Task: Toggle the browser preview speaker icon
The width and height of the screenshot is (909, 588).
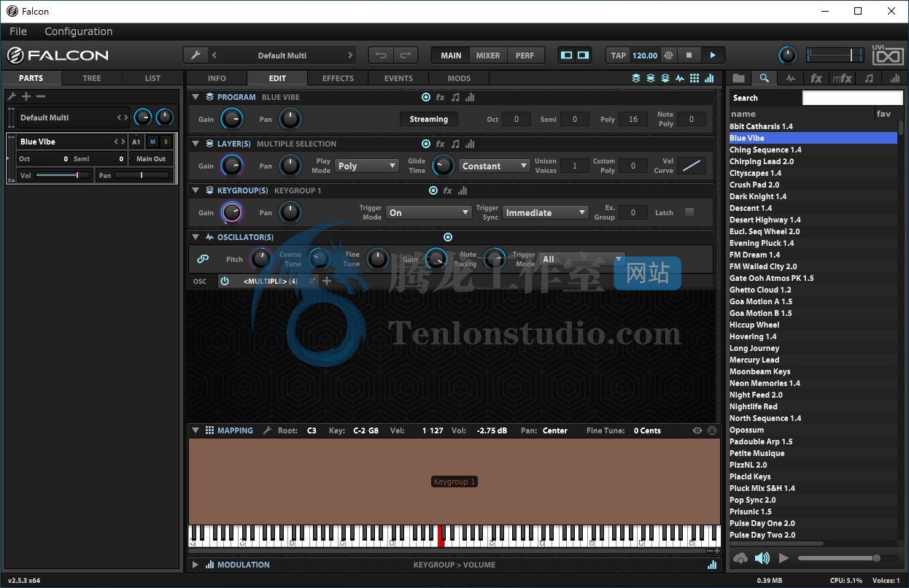Action: [x=762, y=558]
